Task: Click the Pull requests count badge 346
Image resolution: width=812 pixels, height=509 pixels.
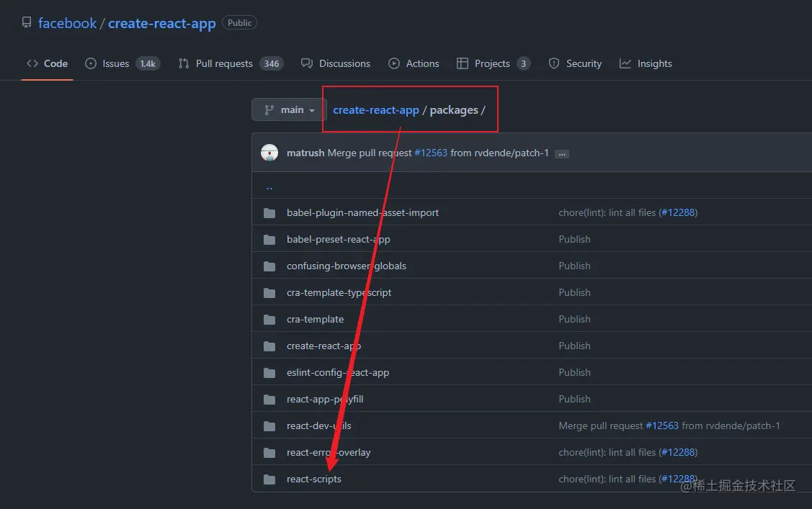Action: click(272, 63)
